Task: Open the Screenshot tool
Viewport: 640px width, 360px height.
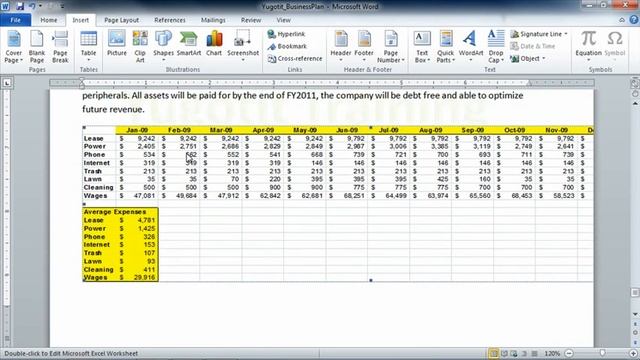Action: pos(243,47)
